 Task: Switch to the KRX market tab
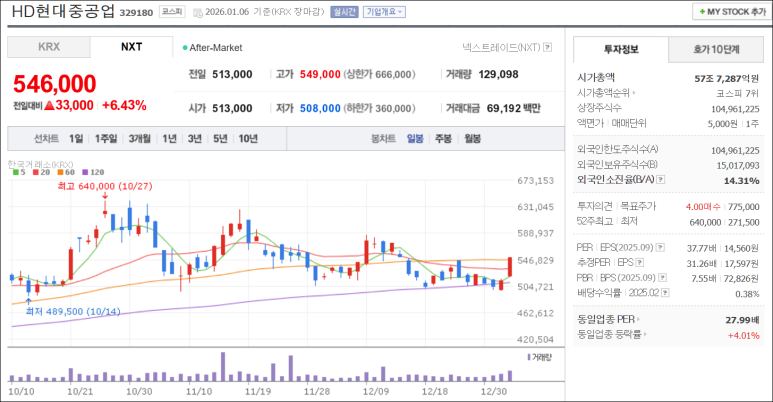(x=49, y=47)
